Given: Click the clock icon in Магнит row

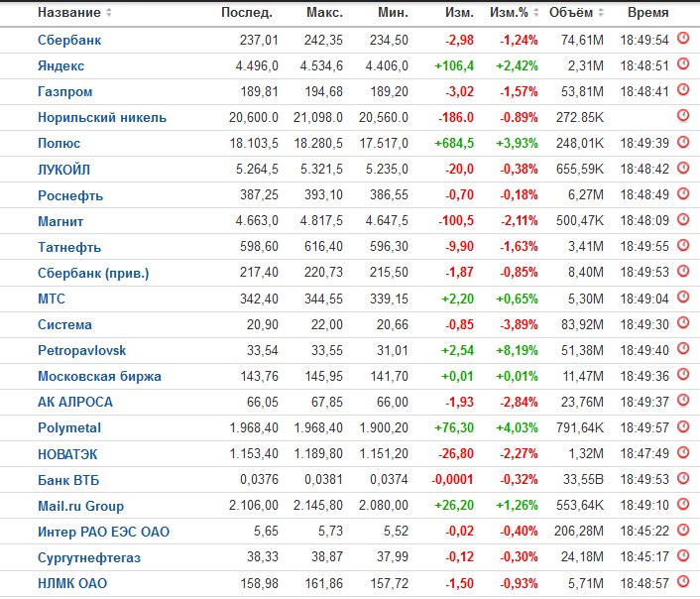Looking at the screenshot, I should click(x=683, y=219).
